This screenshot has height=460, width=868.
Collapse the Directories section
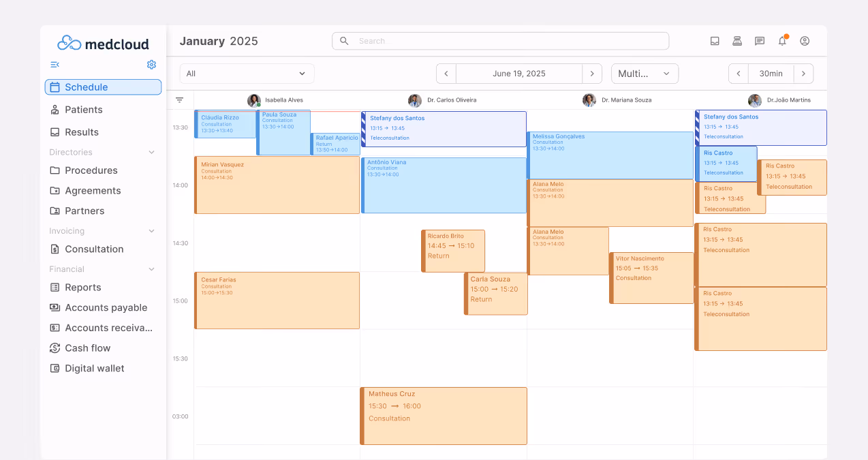pos(151,151)
